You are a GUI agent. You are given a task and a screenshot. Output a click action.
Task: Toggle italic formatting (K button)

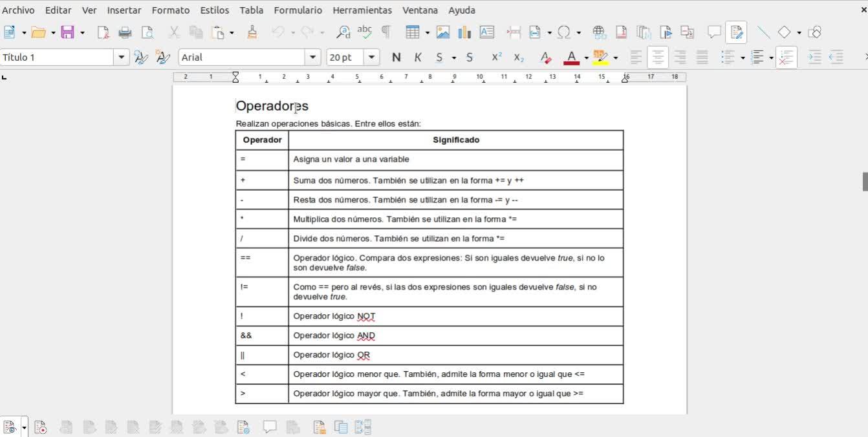418,58
